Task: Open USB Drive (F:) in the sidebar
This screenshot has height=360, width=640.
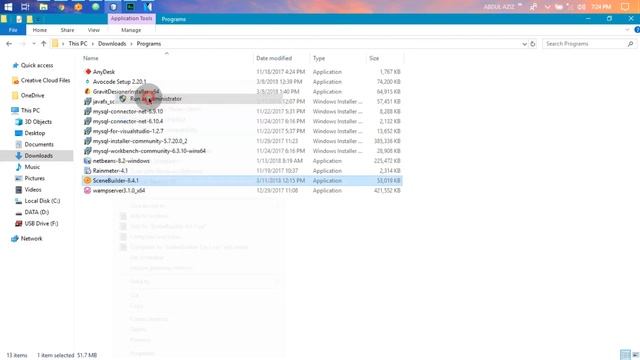Action: tap(41, 224)
